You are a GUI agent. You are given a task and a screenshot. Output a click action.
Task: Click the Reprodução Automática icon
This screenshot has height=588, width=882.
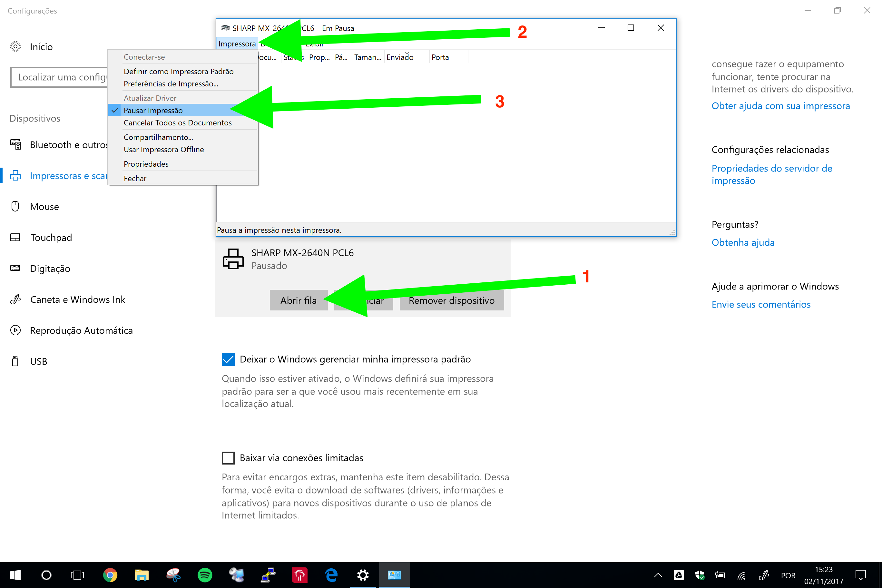tap(15, 330)
